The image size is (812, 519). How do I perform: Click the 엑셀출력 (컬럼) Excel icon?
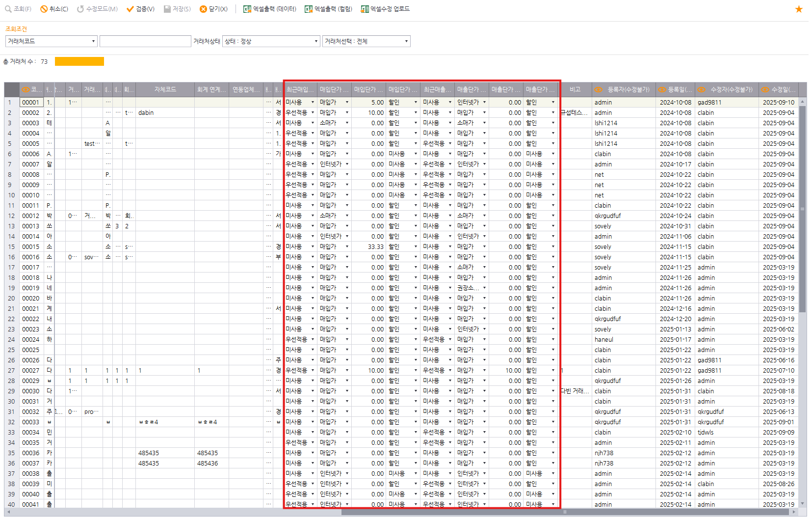(x=309, y=9)
